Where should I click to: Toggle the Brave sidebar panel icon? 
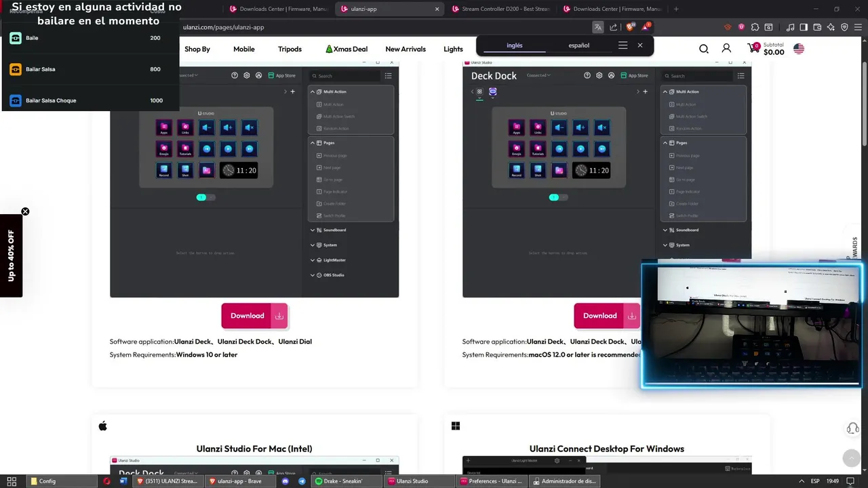804,27
